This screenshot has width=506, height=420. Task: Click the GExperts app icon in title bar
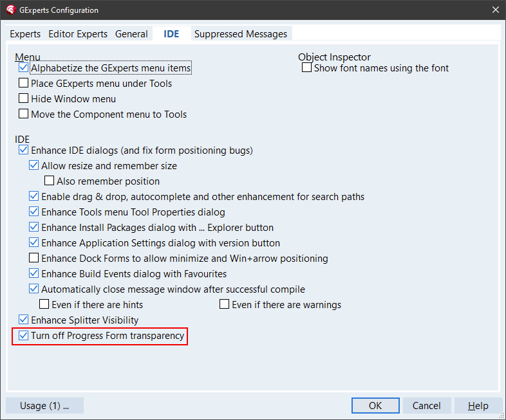[x=10, y=10]
